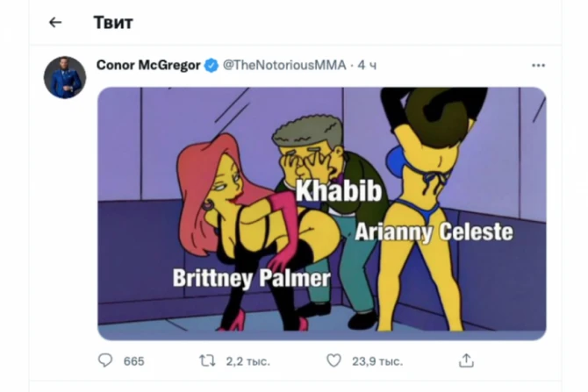Like the tweet with the heart icon
This screenshot has width=588, height=392.
pos(333,360)
